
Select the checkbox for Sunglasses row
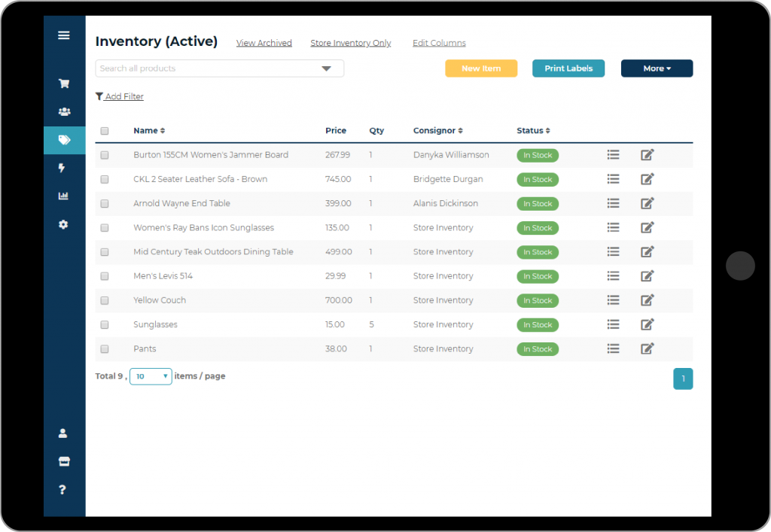[105, 324]
